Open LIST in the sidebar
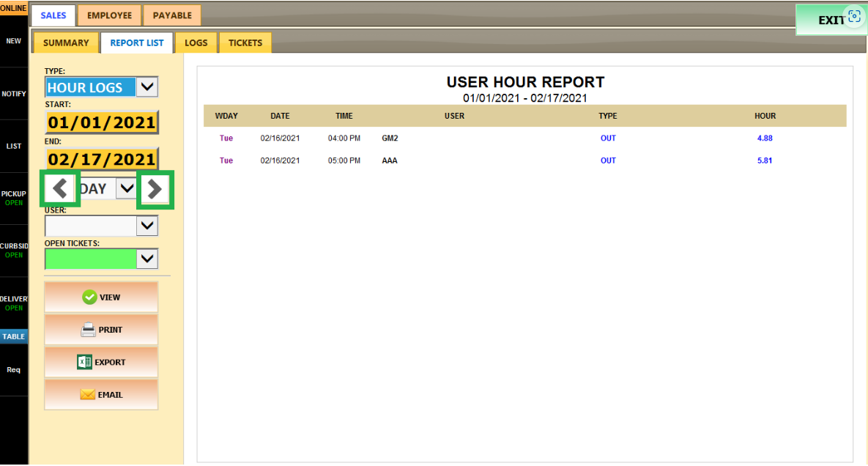The image size is (868, 466). (x=14, y=146)
